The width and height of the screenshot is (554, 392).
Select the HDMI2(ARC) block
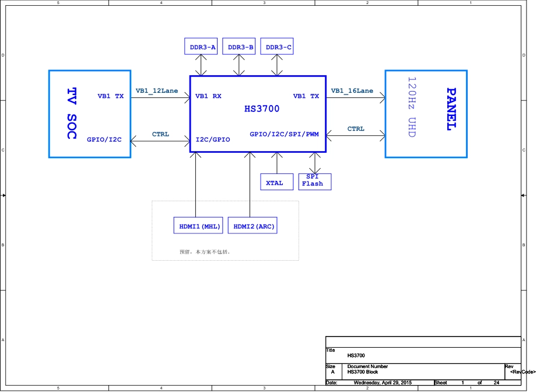pyautogui.click(x=254, y=226)
